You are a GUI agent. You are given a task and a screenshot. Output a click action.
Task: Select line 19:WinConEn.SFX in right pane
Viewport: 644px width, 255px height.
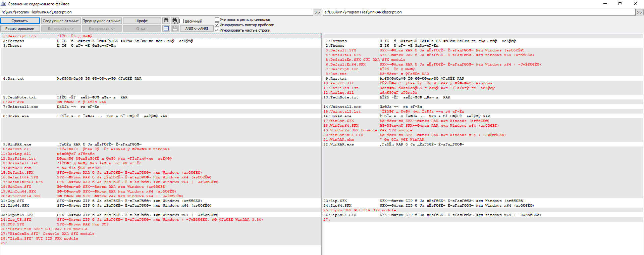point(483,130)
